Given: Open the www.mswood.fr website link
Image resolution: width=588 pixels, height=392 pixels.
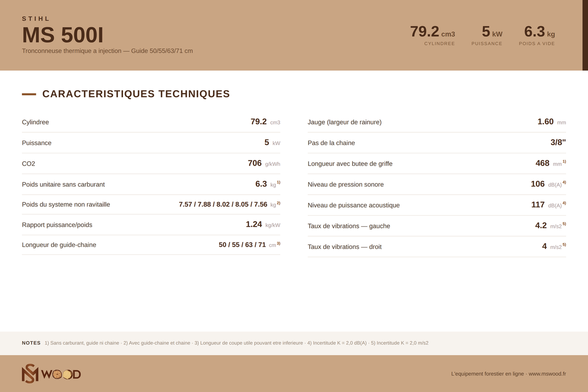Looking at the screenshot, I should point(547,374).
